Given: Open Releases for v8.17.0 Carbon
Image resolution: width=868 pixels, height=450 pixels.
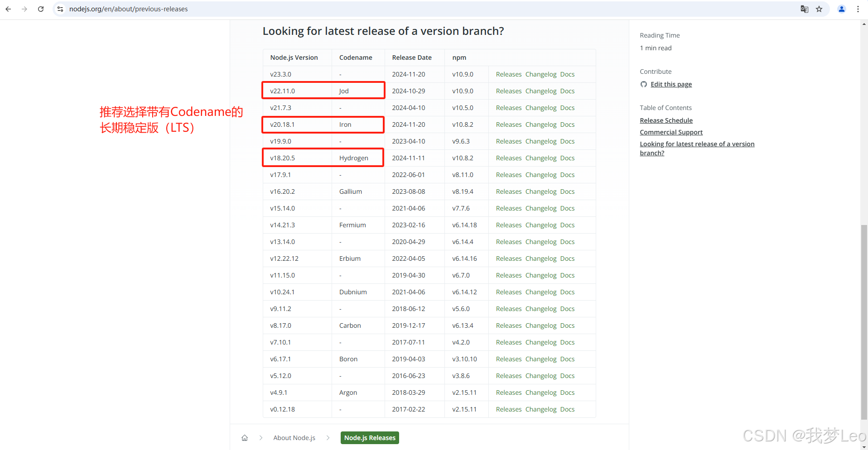Looking at the screenshot, I should (x=509, y=326).
